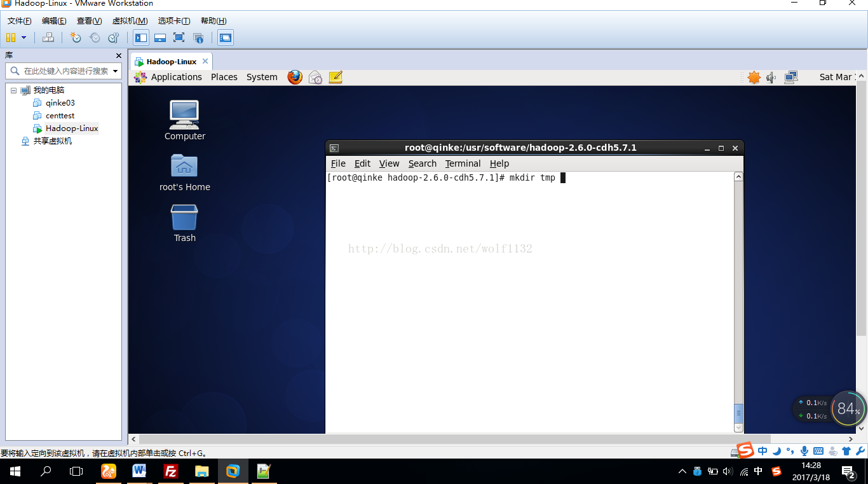Toggle the console view icon
The image size is (868, 484).
point(226,38)
